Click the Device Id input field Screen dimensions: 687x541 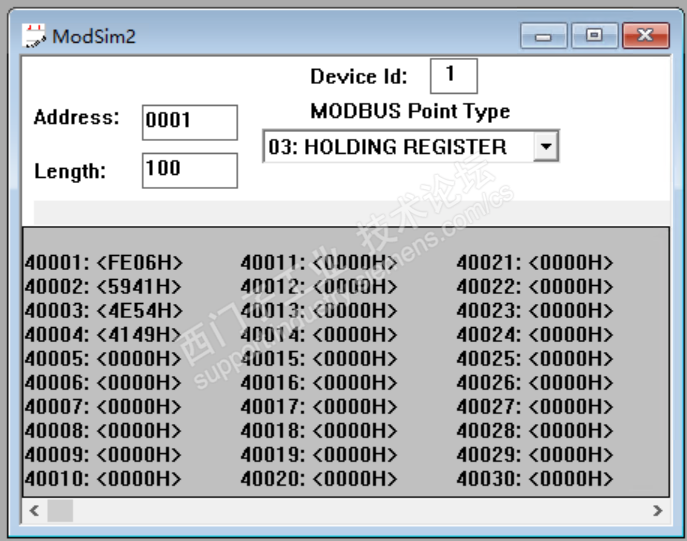pyautogui.click(x=453, y=76)
